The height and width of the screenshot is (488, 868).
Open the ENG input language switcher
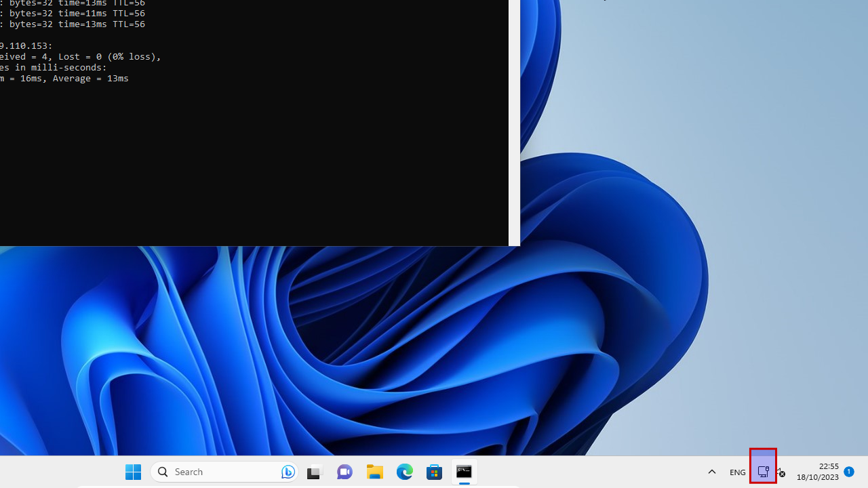coord(738,472)
